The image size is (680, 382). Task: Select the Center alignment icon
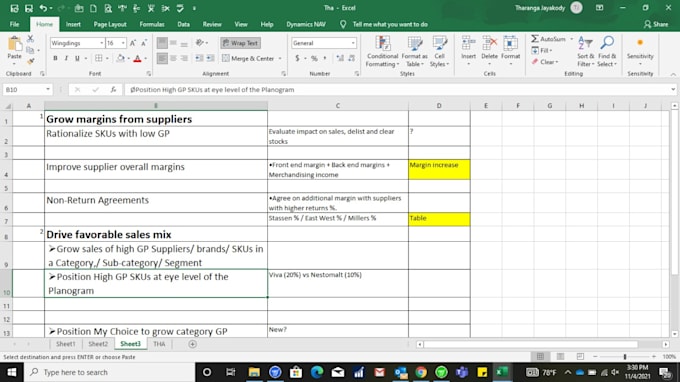(173, 58)
